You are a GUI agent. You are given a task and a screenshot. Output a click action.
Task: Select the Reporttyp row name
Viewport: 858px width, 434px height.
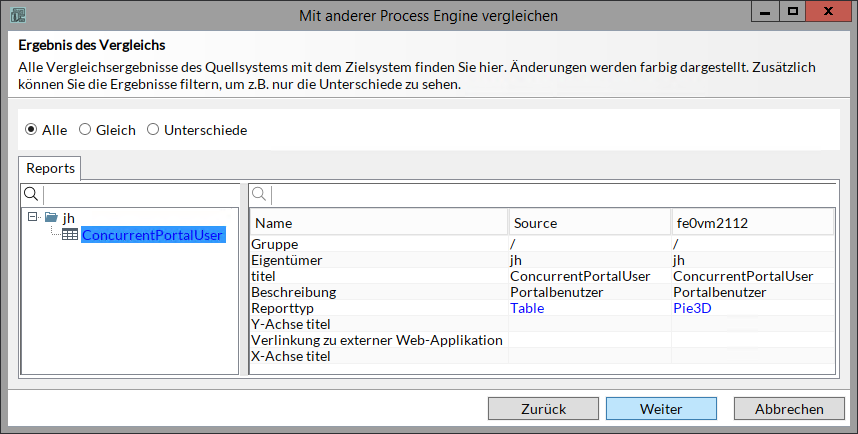tap(282, 308)
